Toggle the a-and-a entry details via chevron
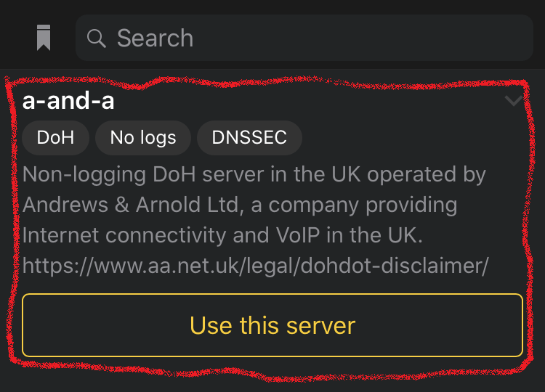545x392 pixels. [x=513, y=101]
